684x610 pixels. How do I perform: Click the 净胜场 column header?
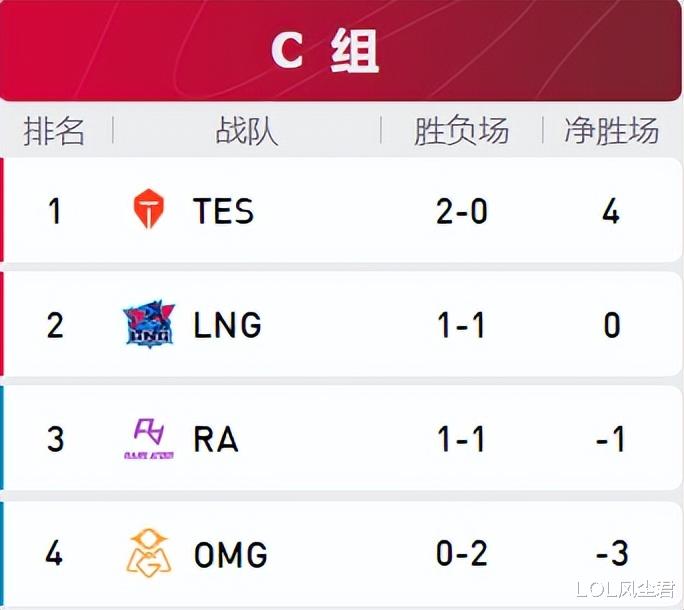pyautogui.click(x=612, y=130)
